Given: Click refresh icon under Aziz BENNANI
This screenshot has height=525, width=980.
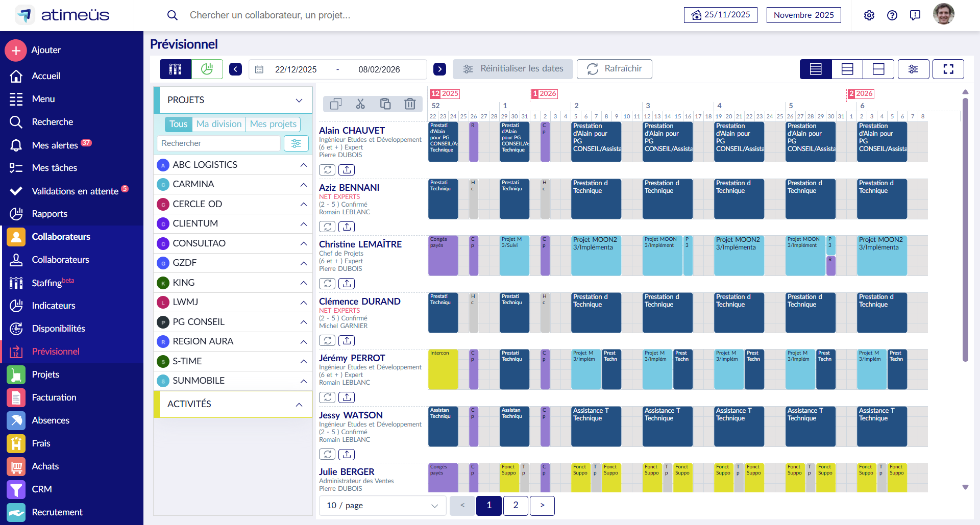Looking at the screenshot, I should [x=327, y=227].
